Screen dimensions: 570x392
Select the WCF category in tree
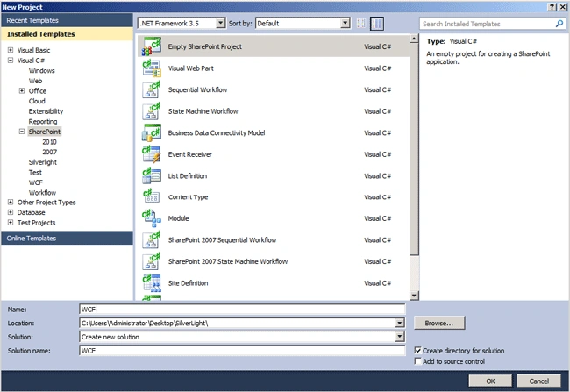click(x=36, y=182)
